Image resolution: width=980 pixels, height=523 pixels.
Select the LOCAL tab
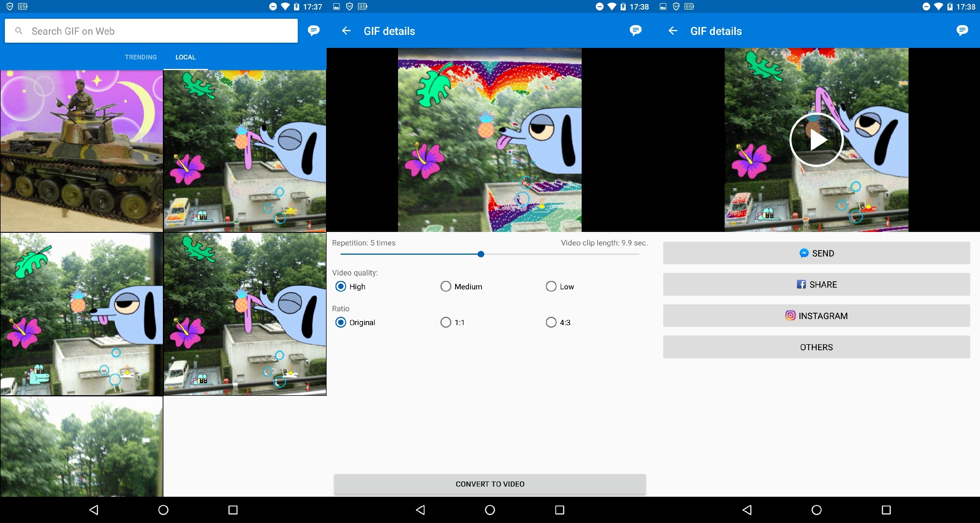185,57
